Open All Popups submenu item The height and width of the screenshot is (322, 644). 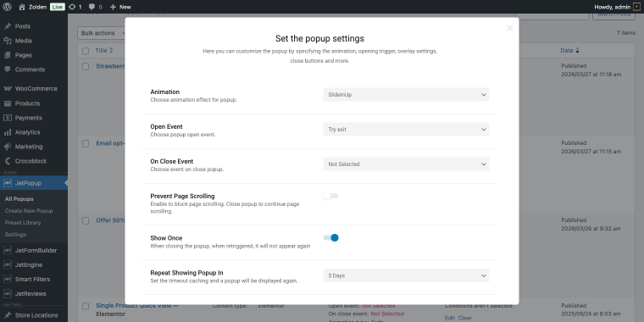[19, 199]
